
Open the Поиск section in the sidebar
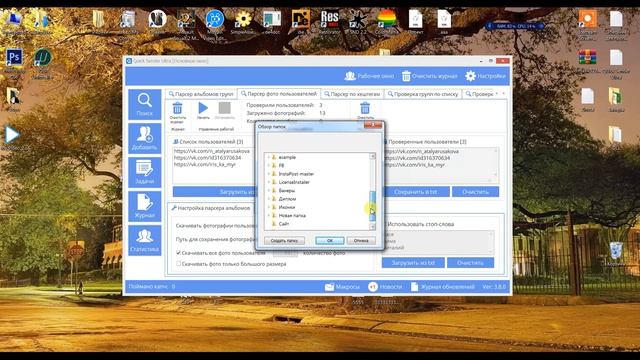tap(144, 104)
